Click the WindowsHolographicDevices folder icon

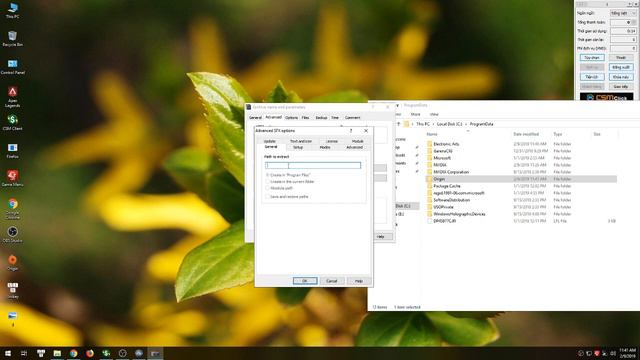point(429,214)
